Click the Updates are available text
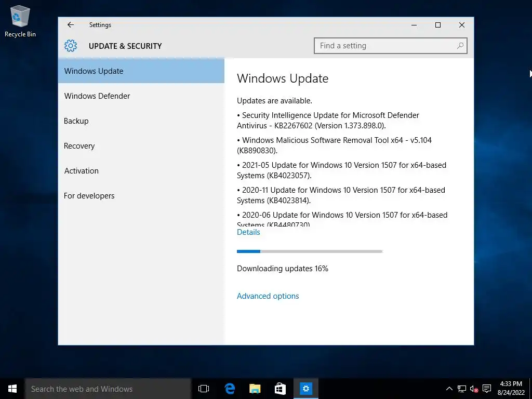The height and width of the screenshot is (399, 532). tap(274, 101)
